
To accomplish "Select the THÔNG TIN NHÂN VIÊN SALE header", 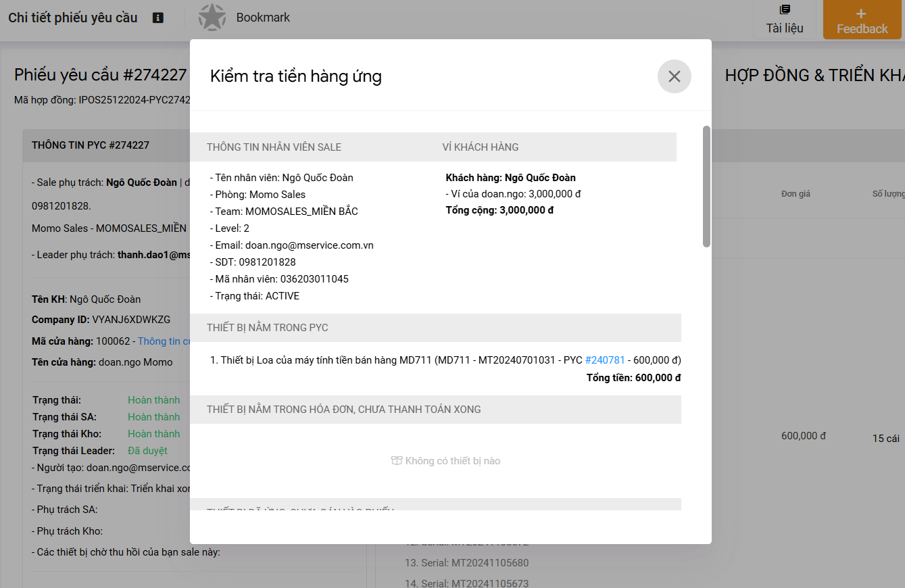I will [x=274, y=147].
